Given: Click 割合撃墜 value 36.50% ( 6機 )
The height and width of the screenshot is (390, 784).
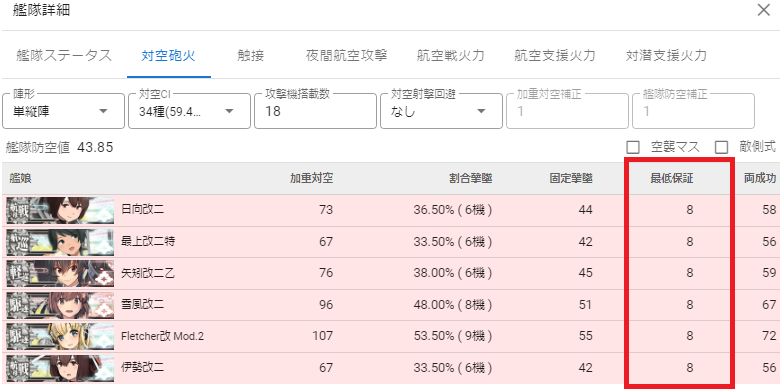Looking at the screenshot, I should coord(452,210).
